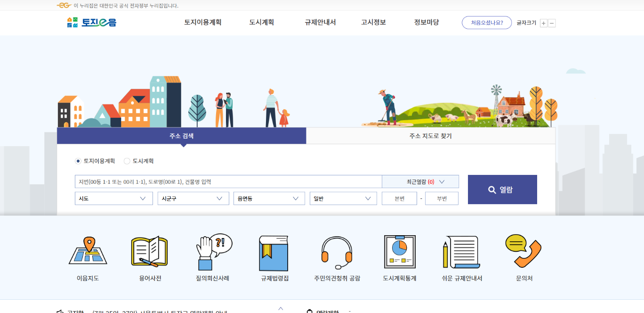Image resolution: width=644 pixels, height=313 pixels.
Task: Open the 이음지도 map icon
Action: click(88, 251)
